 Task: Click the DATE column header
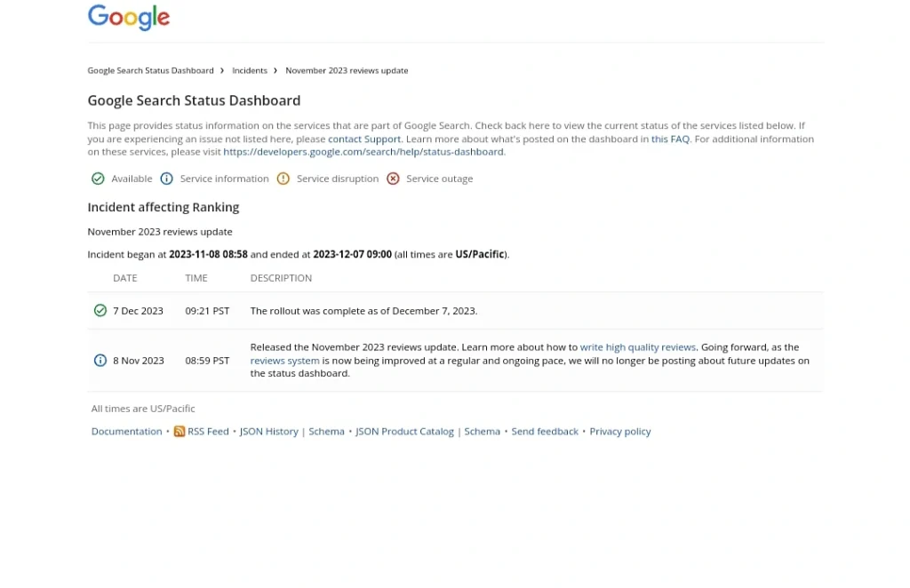tap(124, 278)
